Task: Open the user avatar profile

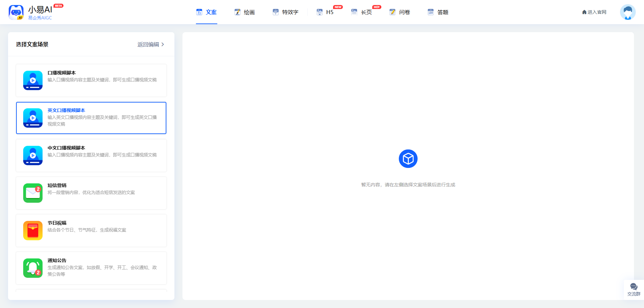Action: tap(628, 12)
